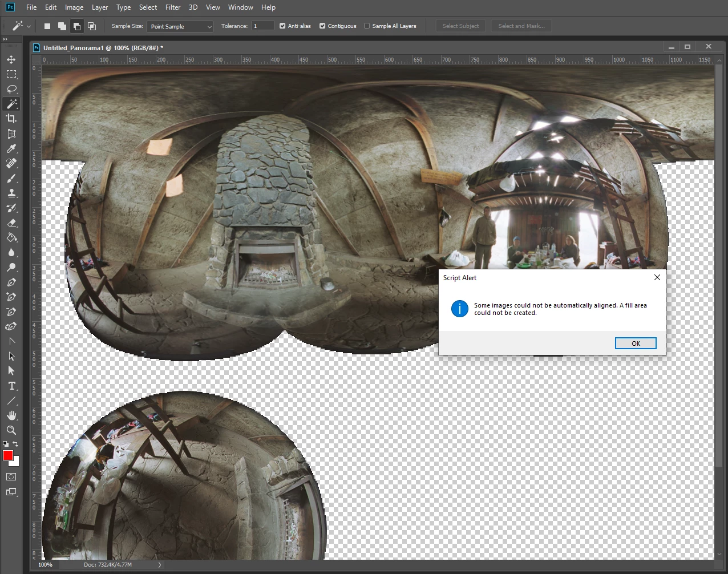Activate the Hand tool
The width and height of the screenshot is (728, 574).
tap(11, 415)
